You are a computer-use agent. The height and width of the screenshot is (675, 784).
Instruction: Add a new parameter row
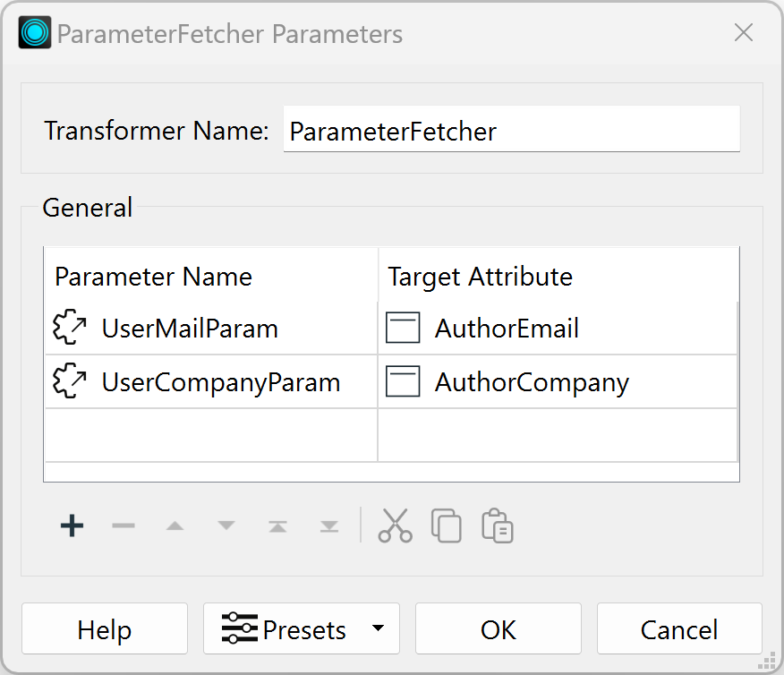71,525
